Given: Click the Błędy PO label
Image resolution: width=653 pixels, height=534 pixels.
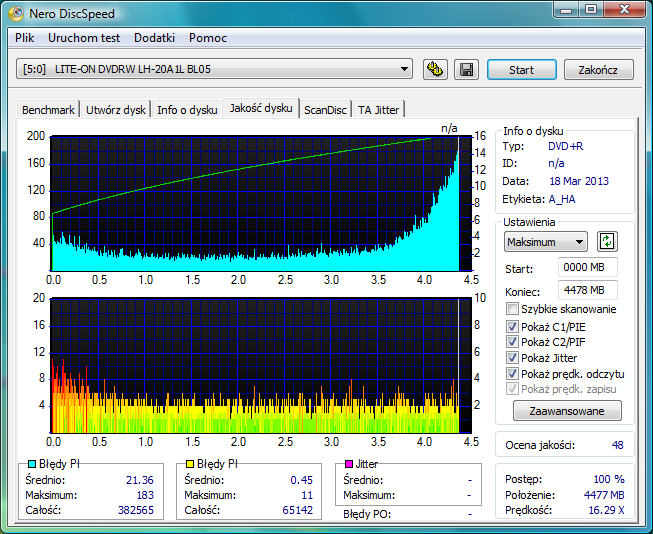Looking at the screenshot, I should (x=367, y=514).
